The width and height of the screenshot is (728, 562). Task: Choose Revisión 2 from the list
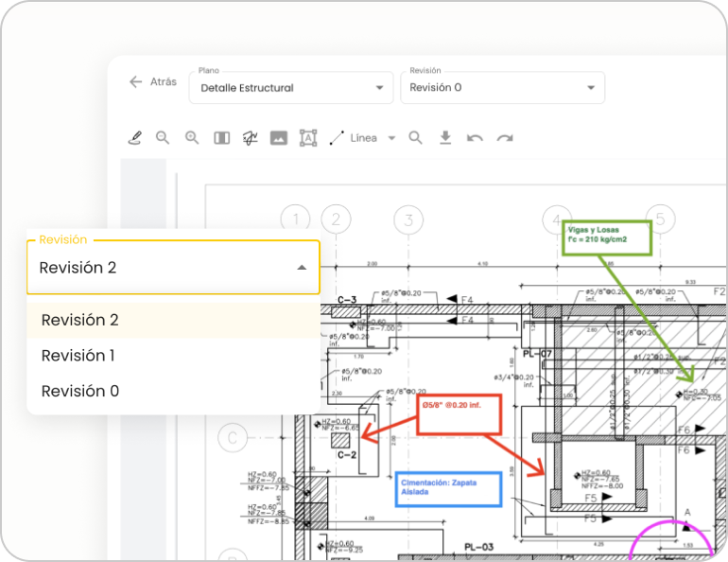(173, 320)
